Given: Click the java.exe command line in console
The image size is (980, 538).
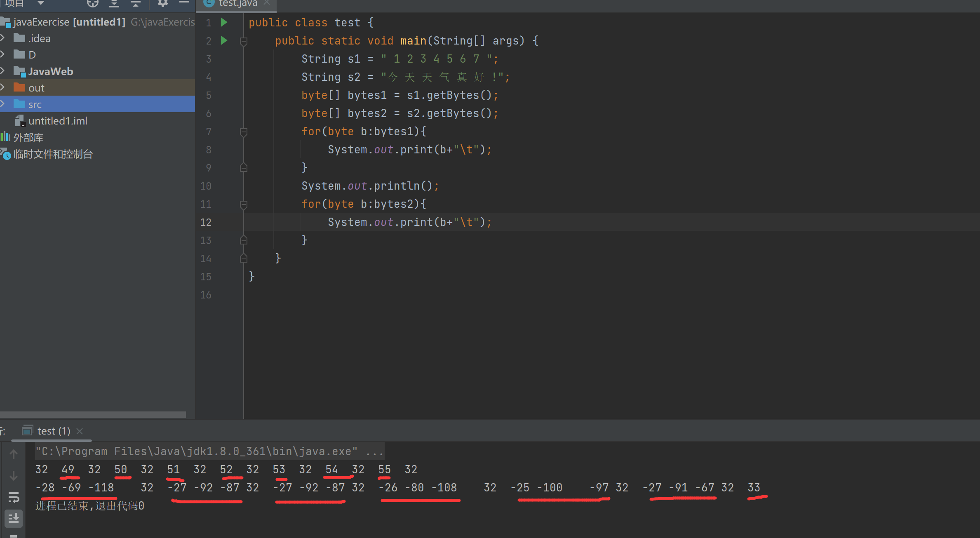Looking at the screenshot, I should tap(209, 451).
